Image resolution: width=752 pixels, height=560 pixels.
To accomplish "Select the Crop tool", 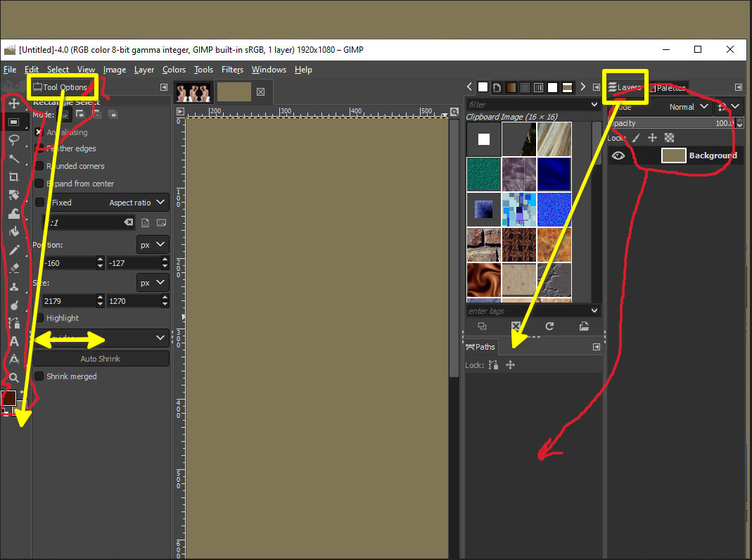I will click(x=14, y=177).
